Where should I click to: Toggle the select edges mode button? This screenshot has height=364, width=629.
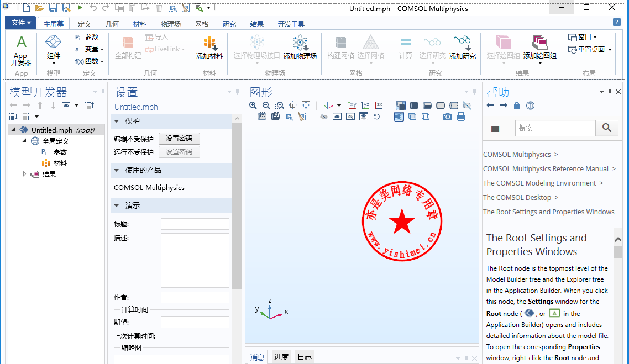point(441,105)
